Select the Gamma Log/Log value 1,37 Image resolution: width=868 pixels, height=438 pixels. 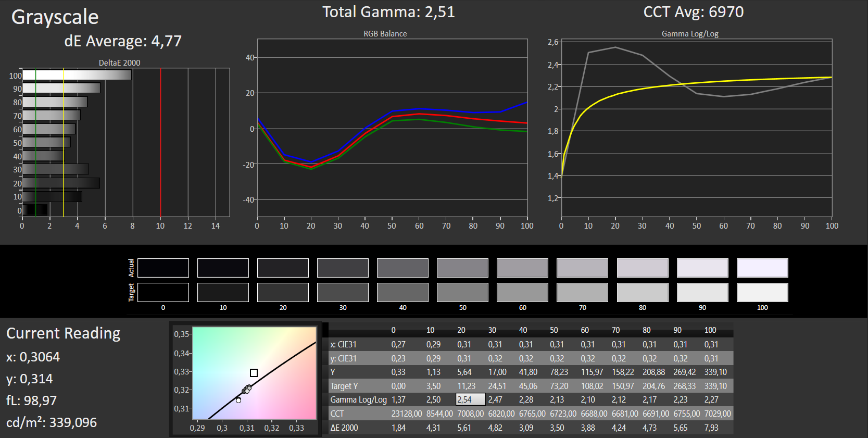(x=398, y=399)
